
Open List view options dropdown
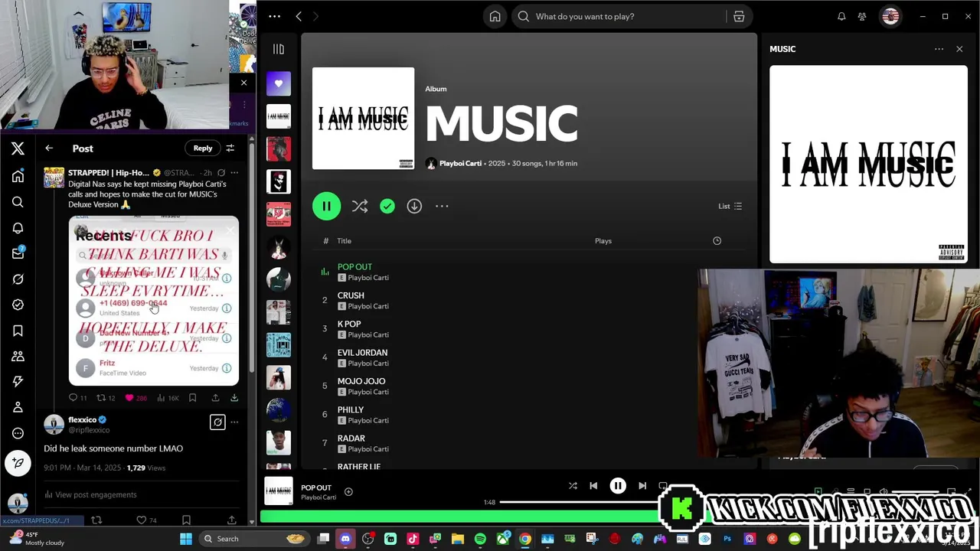(x=730, y=206)
